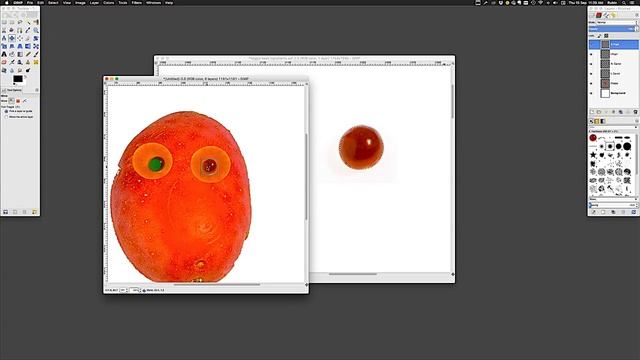Click front image window vertical scrollbar
The image size is (640, 360).
306,176
